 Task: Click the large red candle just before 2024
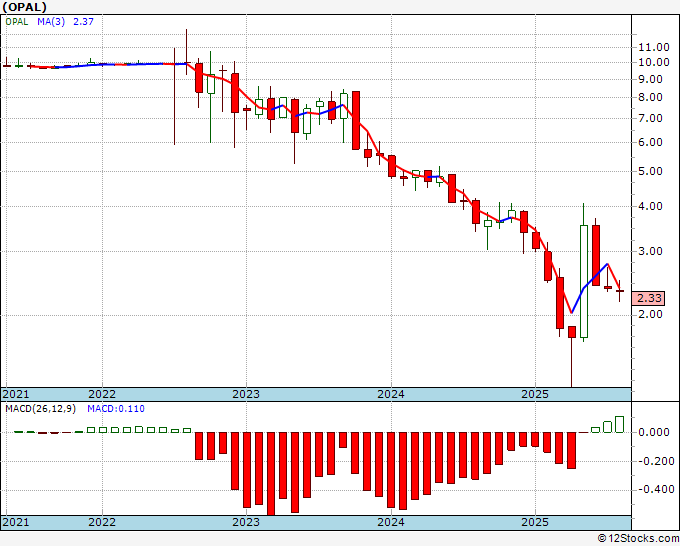point(356,121)
